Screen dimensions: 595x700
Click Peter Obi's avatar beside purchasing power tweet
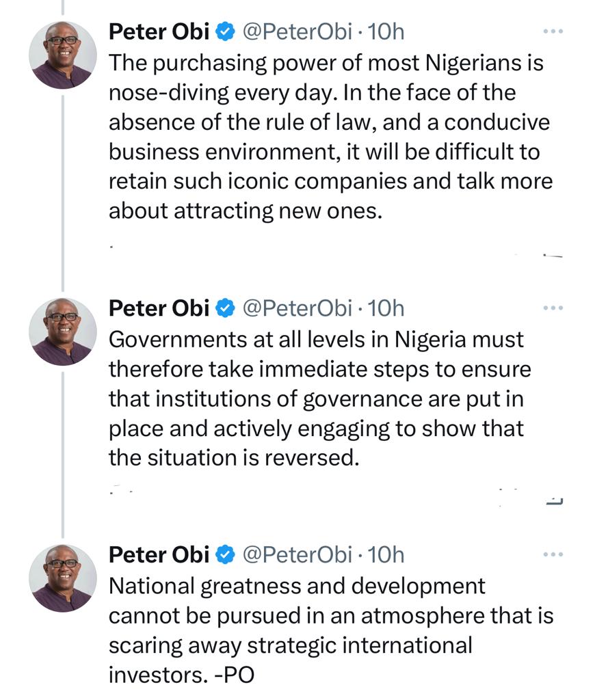pos(63,55)
